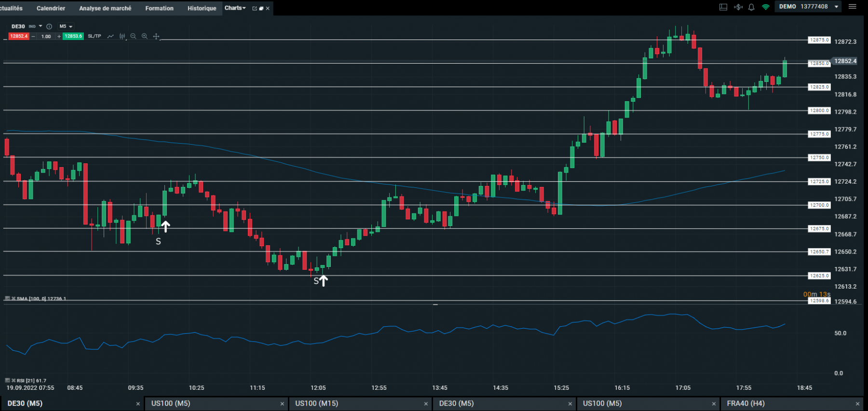Zoom out the DE30 chart
Screen dimensions: 868x411
[133, 36]
